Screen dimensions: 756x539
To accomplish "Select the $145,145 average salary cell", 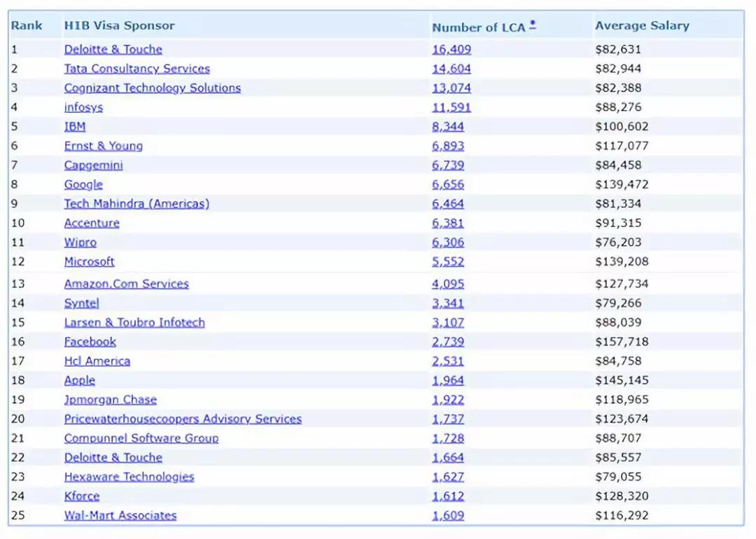I will coord(622,380).
